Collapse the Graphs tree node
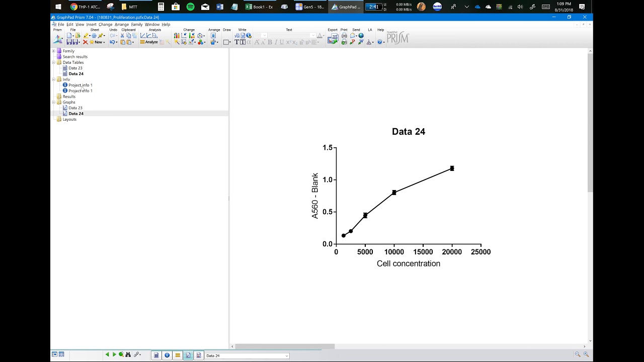 53,102
